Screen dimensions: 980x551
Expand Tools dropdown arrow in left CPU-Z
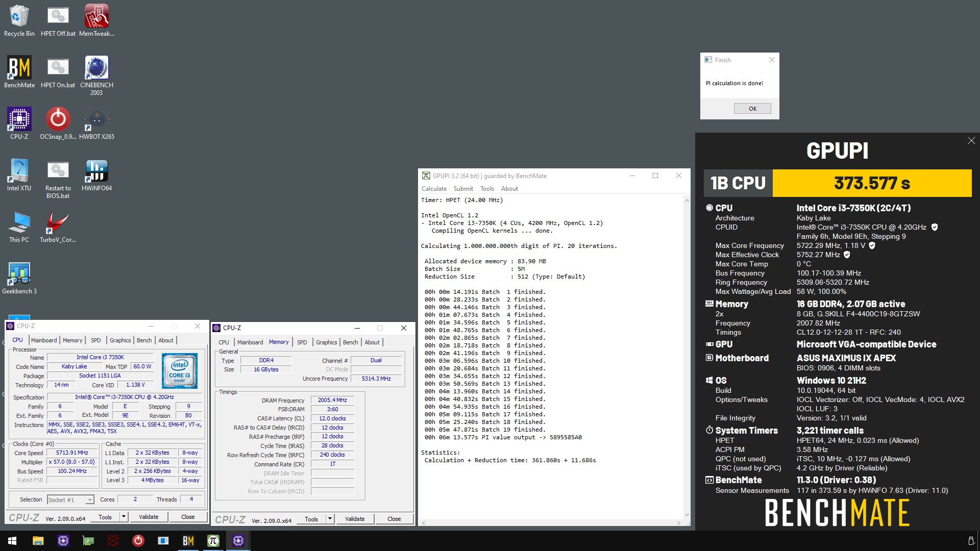click(x=124, y=517)
